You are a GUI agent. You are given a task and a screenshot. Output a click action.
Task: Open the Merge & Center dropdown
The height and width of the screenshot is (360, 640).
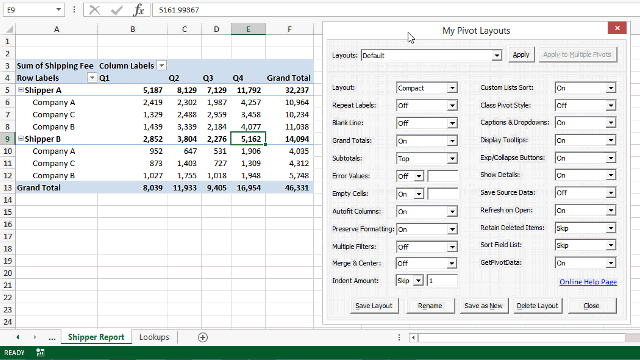[x=451, y=263]
